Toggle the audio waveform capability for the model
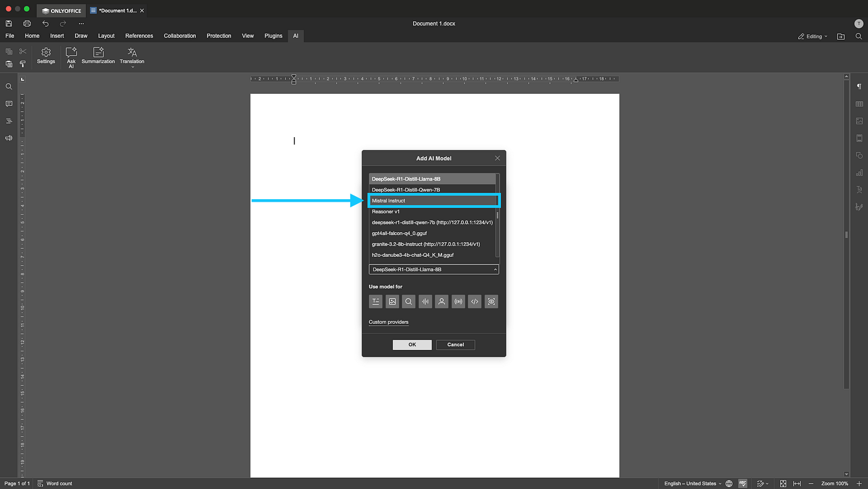 (425, 302)
